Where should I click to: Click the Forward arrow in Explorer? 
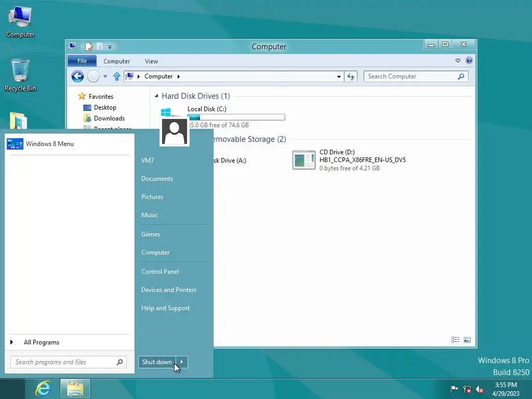tap(94, 76)
